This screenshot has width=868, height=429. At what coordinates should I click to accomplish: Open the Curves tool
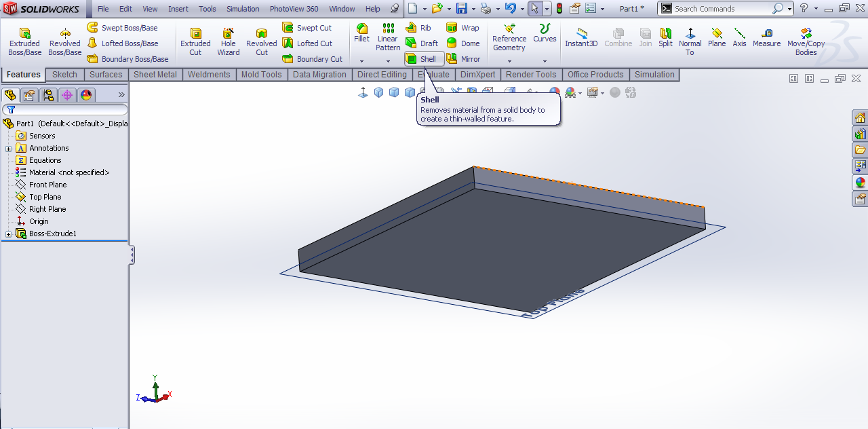tap(545, 33)
